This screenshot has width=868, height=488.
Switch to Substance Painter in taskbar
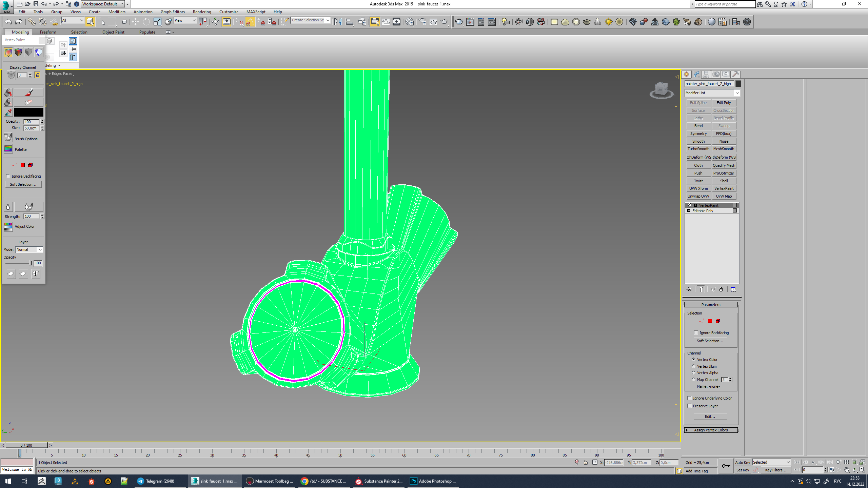click(x=379, y=481)
